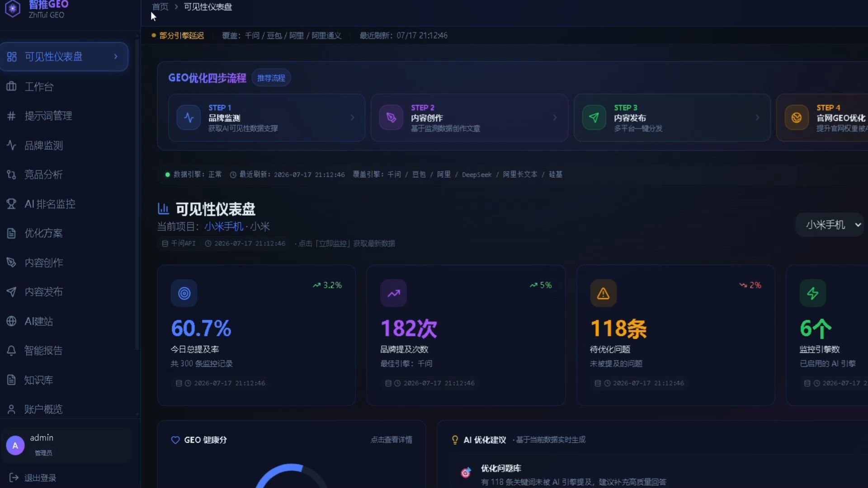Click the AI排名监控 trophy icon

click(11, 204)
